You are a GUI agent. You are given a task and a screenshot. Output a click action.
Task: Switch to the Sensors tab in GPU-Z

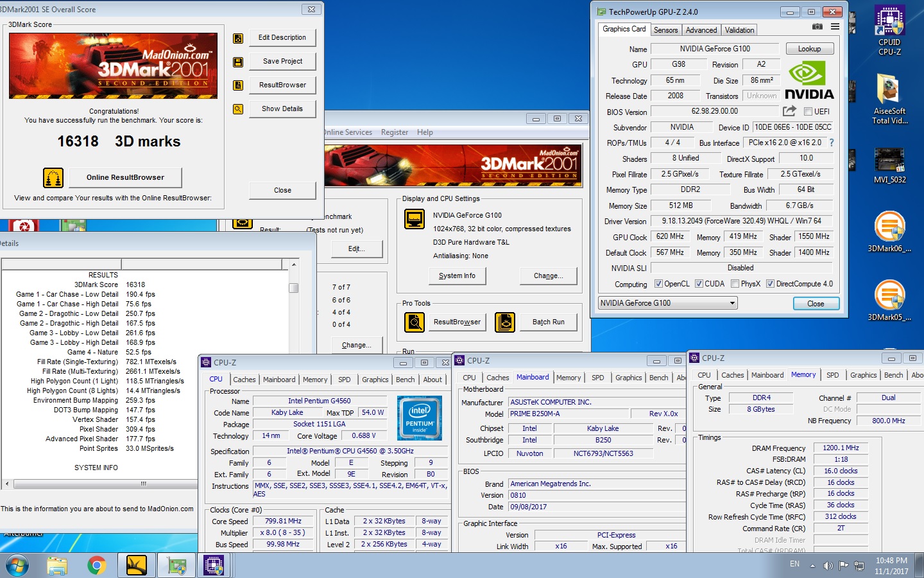665,30
